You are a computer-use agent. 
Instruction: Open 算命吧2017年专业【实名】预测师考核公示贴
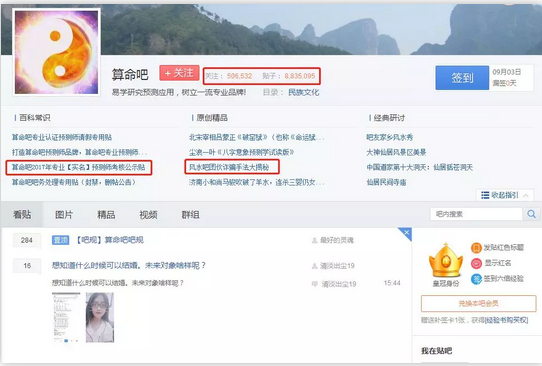pos(78,167)
